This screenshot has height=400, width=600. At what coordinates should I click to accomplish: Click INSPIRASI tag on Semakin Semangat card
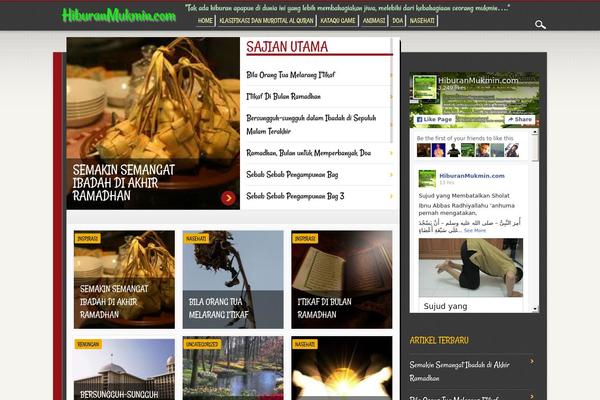pyautogui.click(x=88, y=238)
